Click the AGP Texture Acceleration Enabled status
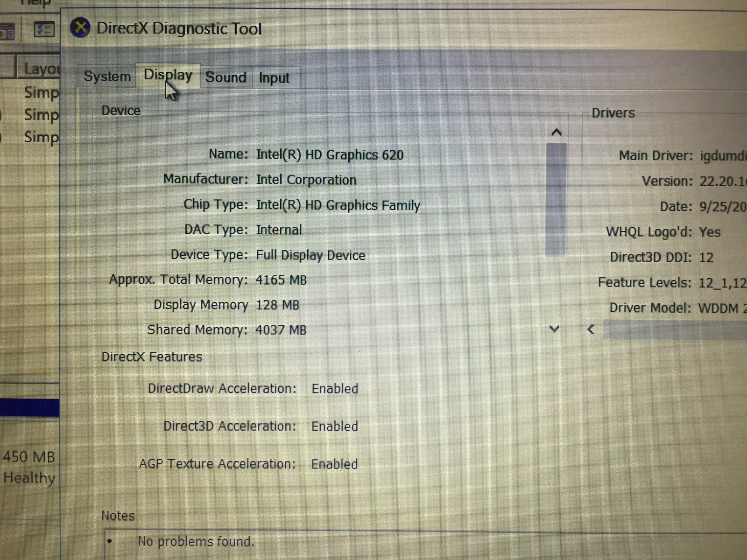The height and width of the screenshot is (560, 747). [x=334, y=464]
